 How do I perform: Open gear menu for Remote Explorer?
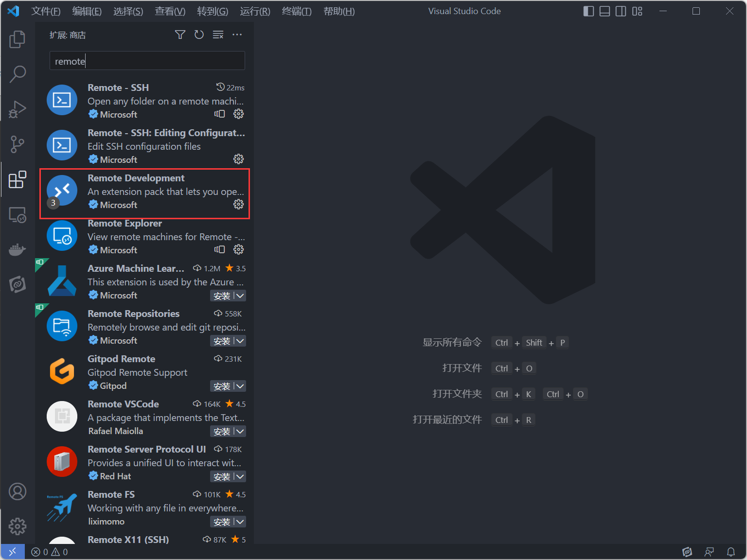click(238, 249)
